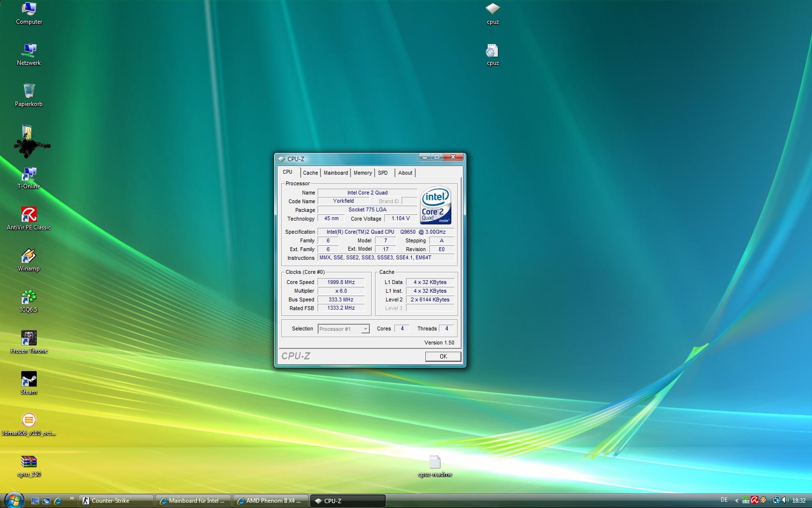The height and width of the screenshot is (508, 812).
Task: Show hidden tray icons with the arrow
Action: pos(737,500)
